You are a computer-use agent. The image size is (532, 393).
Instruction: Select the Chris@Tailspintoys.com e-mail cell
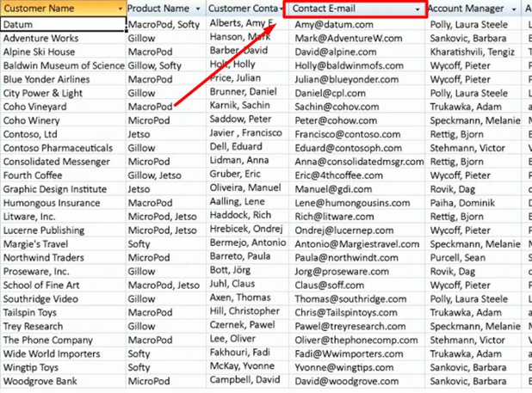pyautogui.click(x=357, y=313)
